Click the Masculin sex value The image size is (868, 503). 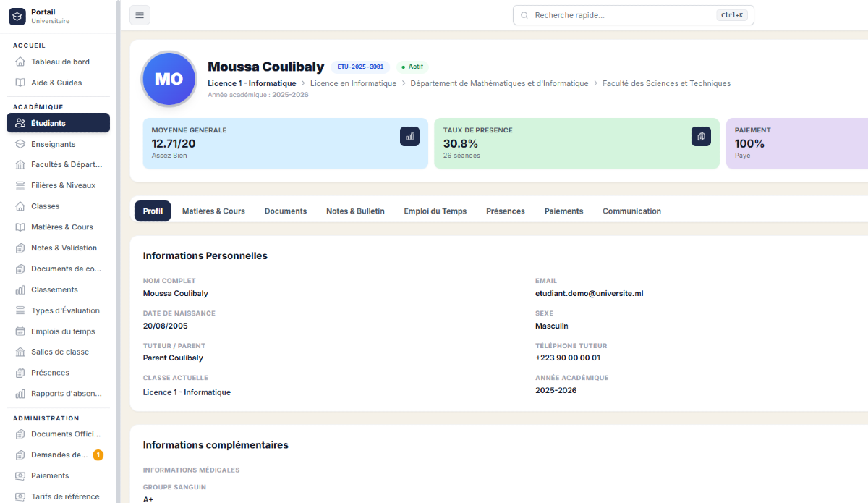coord(552,326)
